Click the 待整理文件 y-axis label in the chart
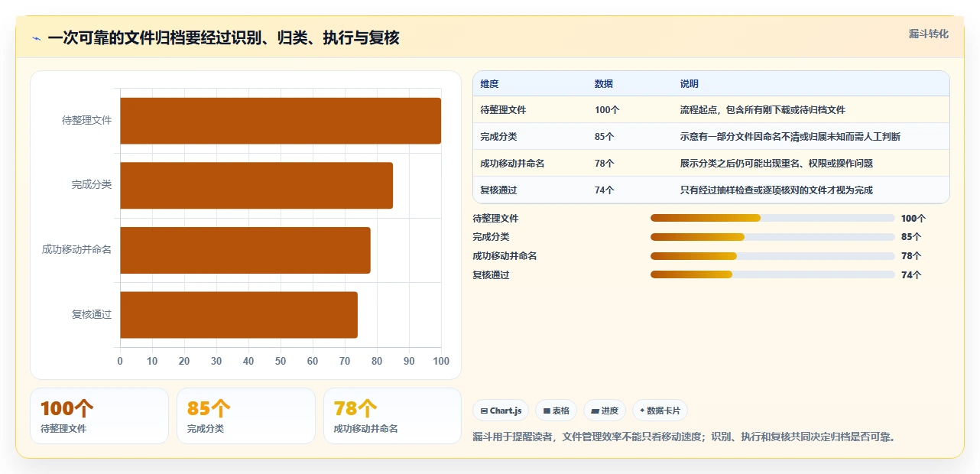The image size is (980, 474). click(x=87, y=121)
